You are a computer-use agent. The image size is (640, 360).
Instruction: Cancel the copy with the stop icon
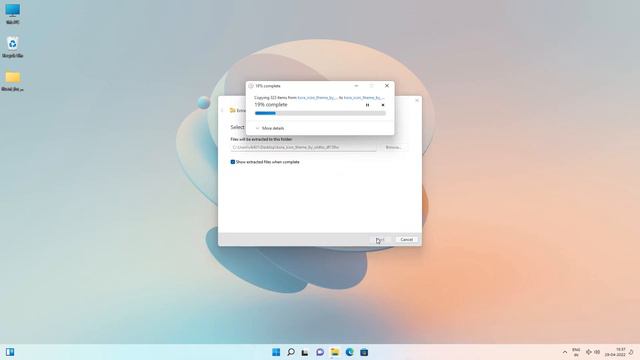pyautogui.click(x=383, y=105)
